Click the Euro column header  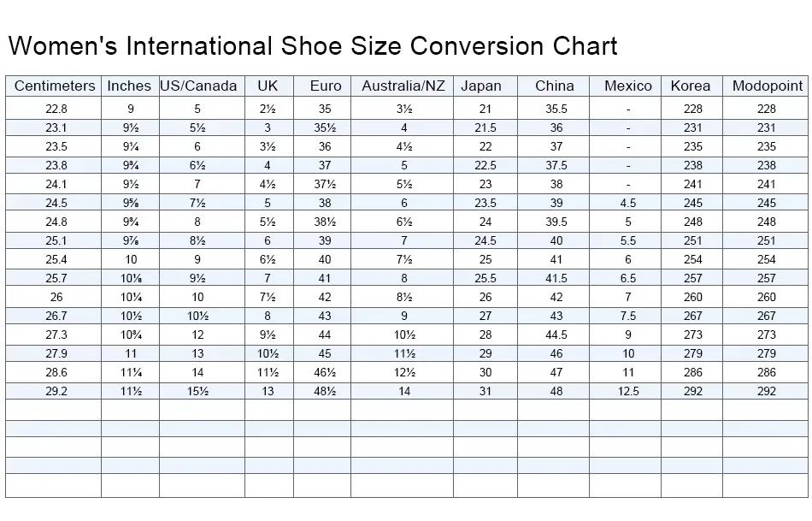pos(325,86)
